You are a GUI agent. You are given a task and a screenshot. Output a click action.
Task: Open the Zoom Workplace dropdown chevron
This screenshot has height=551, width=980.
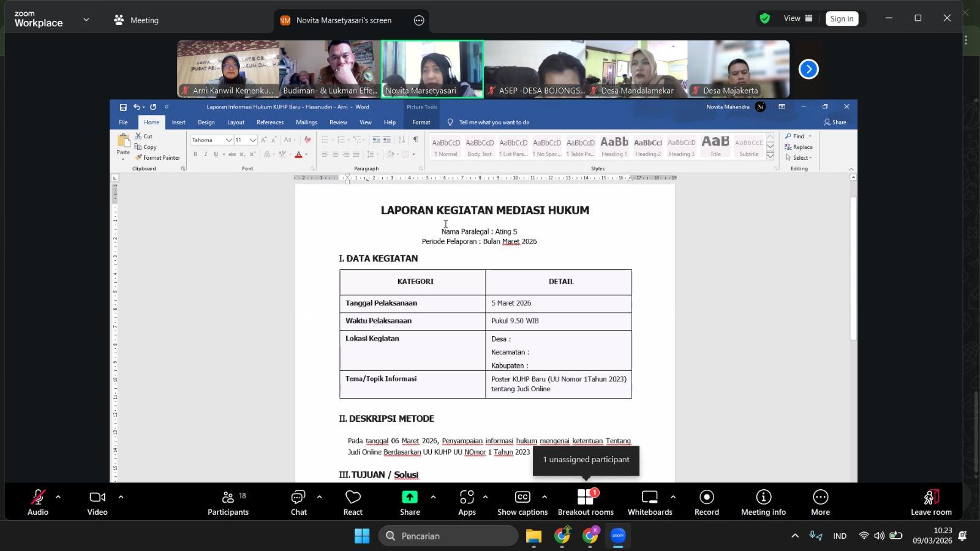pyautogui.click(x=86, y=20)
